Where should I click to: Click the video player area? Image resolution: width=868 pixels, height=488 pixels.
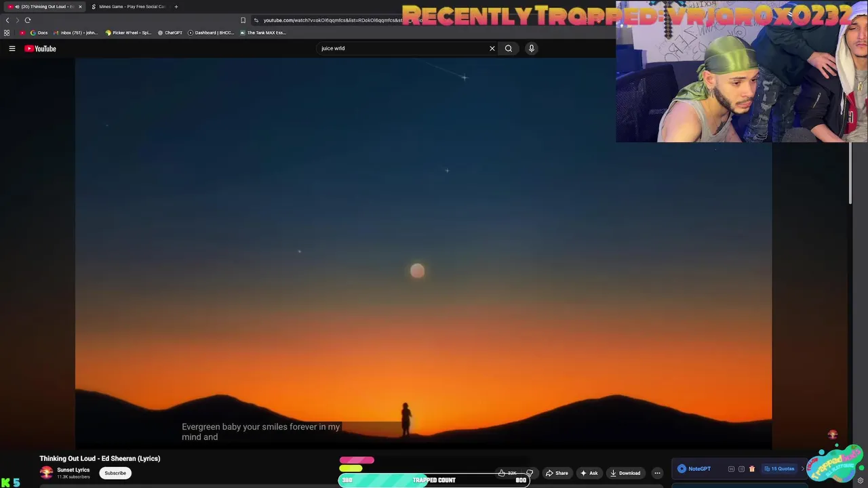pyautogui.click(x=423, y=253)
